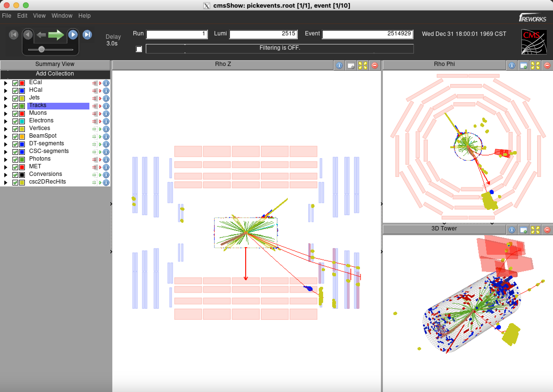Click the Event number input field
This screenshot has height=392, width=553.
click(x=367, y=34)
